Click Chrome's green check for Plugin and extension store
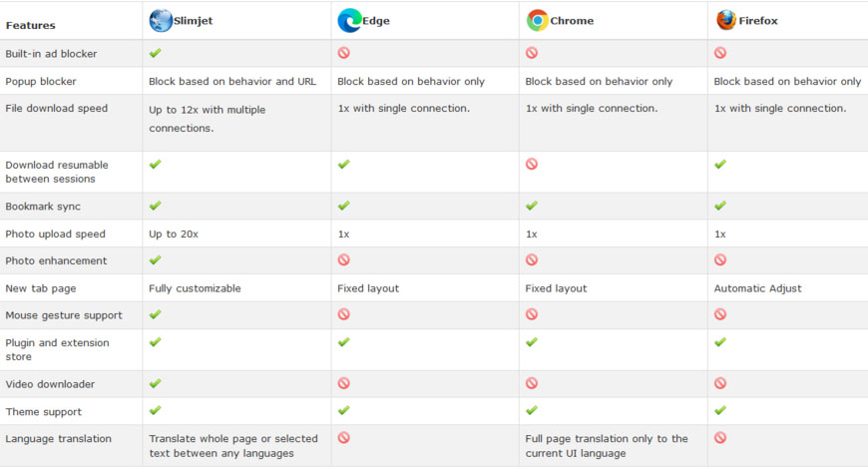The height and width of the screenshot is (469, 868). coord(532,342)
